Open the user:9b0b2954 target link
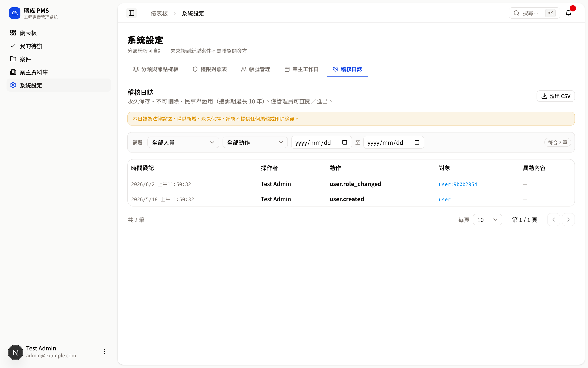588x368 pixels. click(458, 184)
